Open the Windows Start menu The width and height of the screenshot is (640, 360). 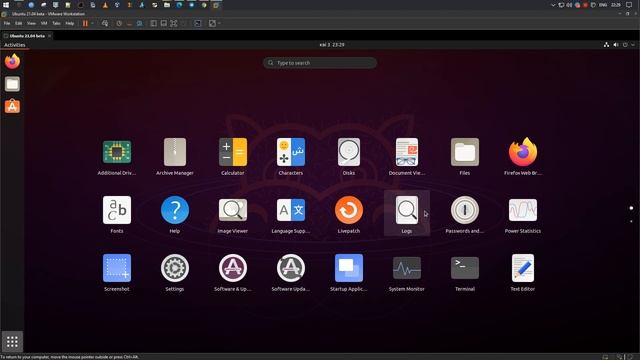click(x=6, y=5)
